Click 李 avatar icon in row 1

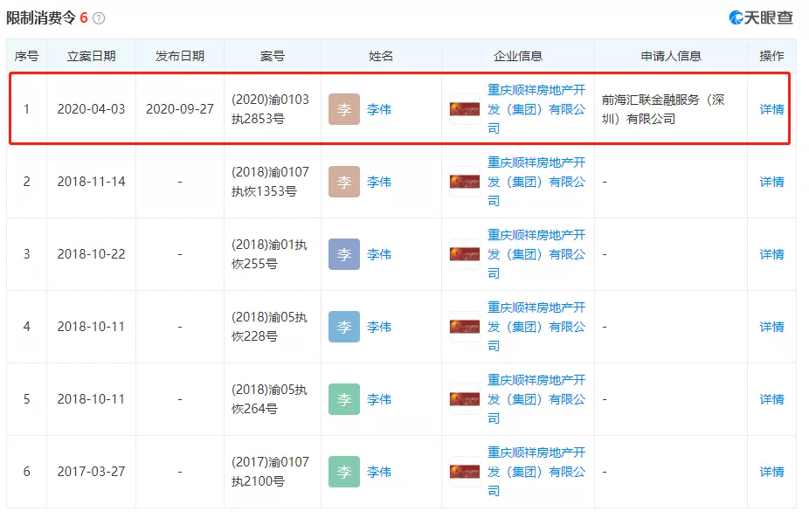pos(344,109)
